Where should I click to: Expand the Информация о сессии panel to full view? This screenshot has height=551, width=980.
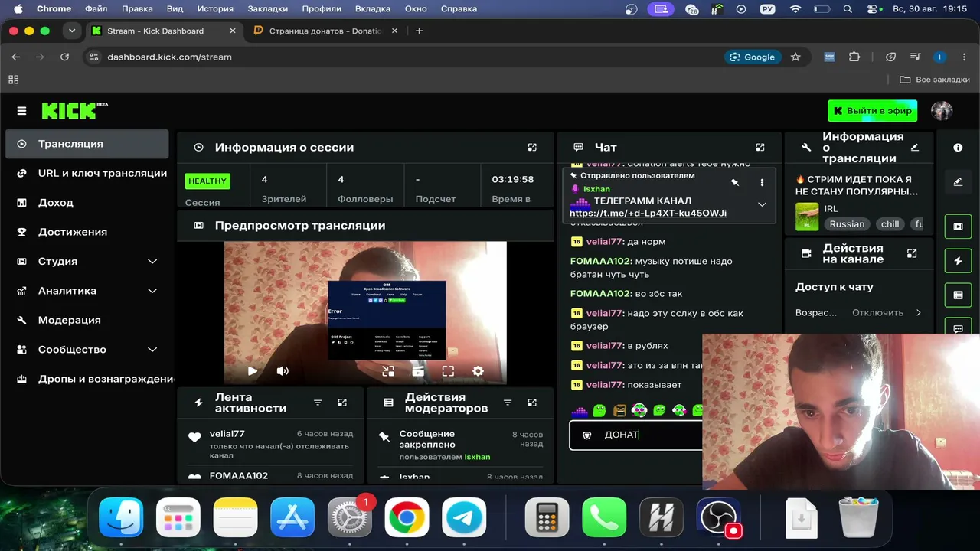(533, 147)
